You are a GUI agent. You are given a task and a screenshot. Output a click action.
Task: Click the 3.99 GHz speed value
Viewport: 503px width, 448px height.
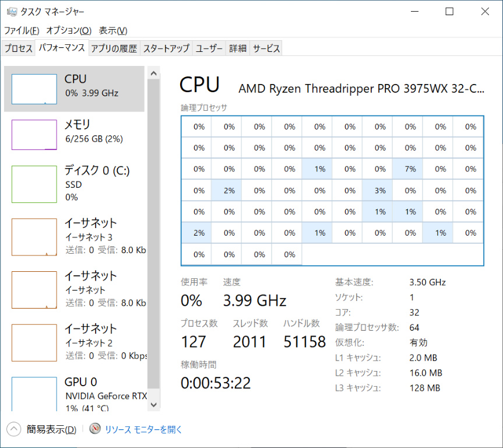click(255, 301)
